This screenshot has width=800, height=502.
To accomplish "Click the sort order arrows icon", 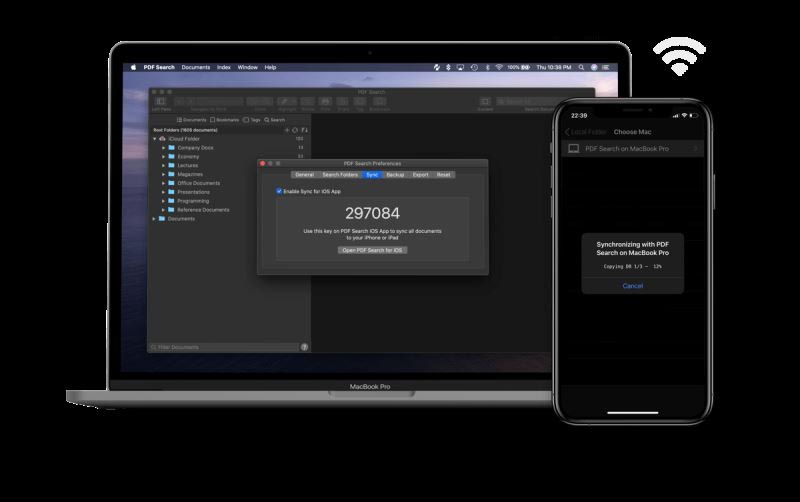I will (304, 130).
